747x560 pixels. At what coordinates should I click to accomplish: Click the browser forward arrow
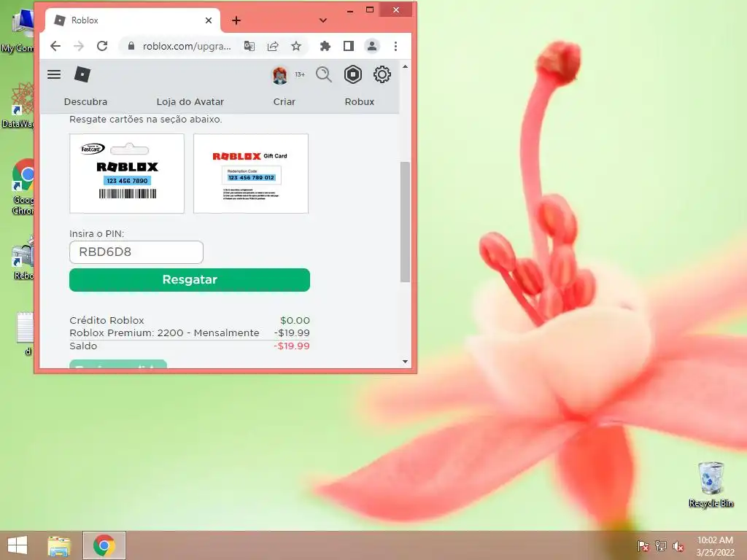[x=79, y=46]
